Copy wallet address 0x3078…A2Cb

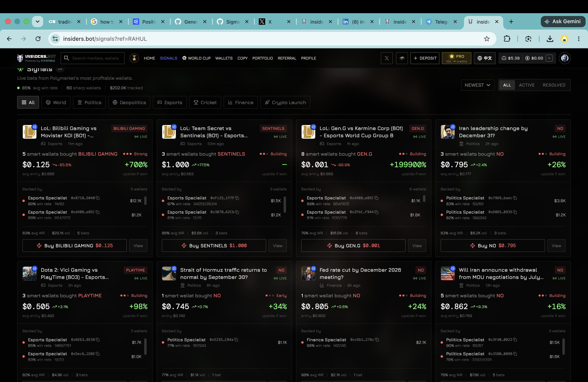pos(237,212)
